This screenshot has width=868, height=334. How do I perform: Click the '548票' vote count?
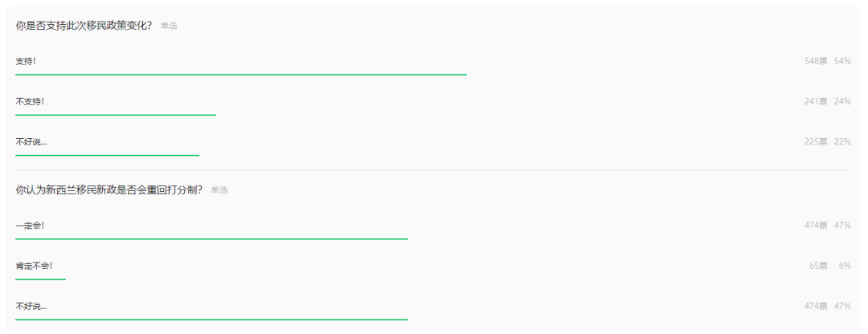tap(816, 61)
